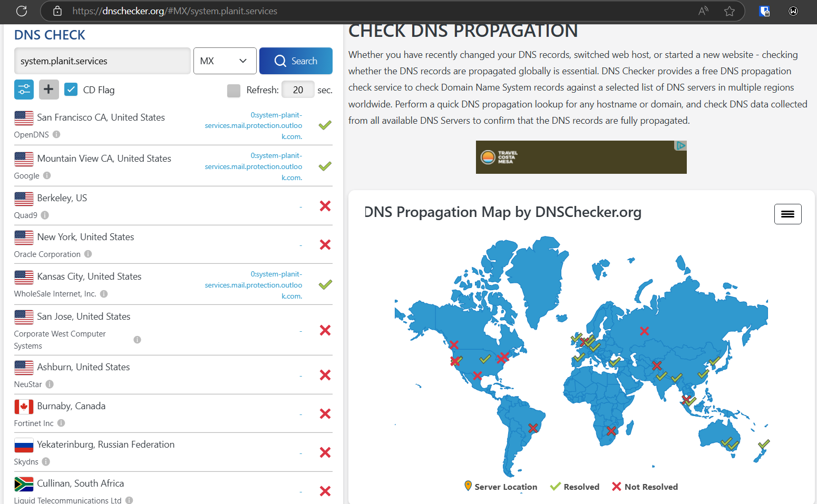Toggle Resolved entry in the map legend

click(575, 487)
